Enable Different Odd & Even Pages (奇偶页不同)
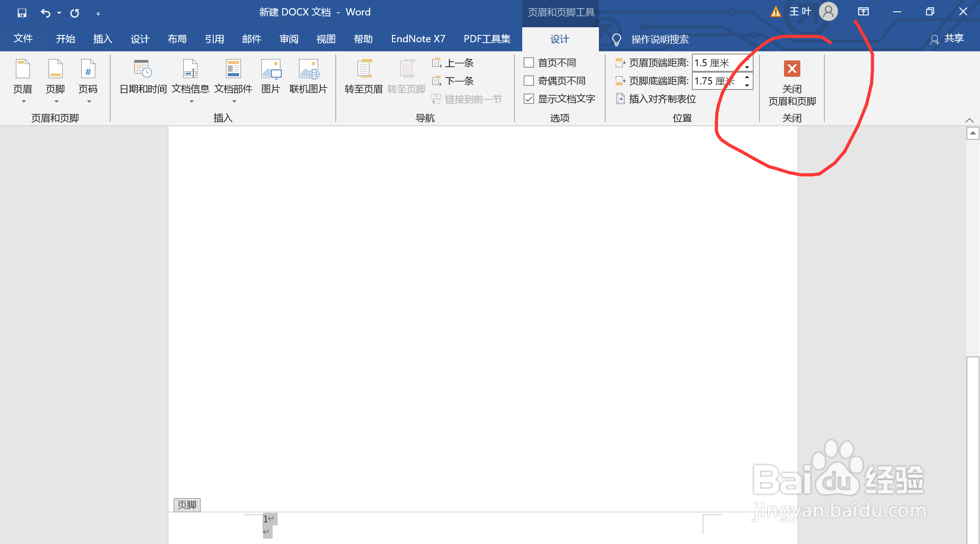Screen dimensions: 980x544 pyautogui.click(x=529, y=81)
